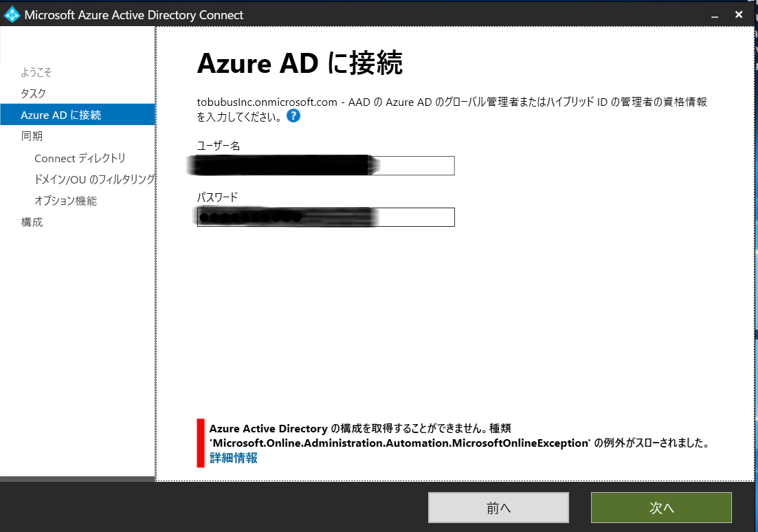Click the tobubusInc.onmicrosoft.com instruction text
Viewport: 758px width, 532px height.
[x=452, y=109]
